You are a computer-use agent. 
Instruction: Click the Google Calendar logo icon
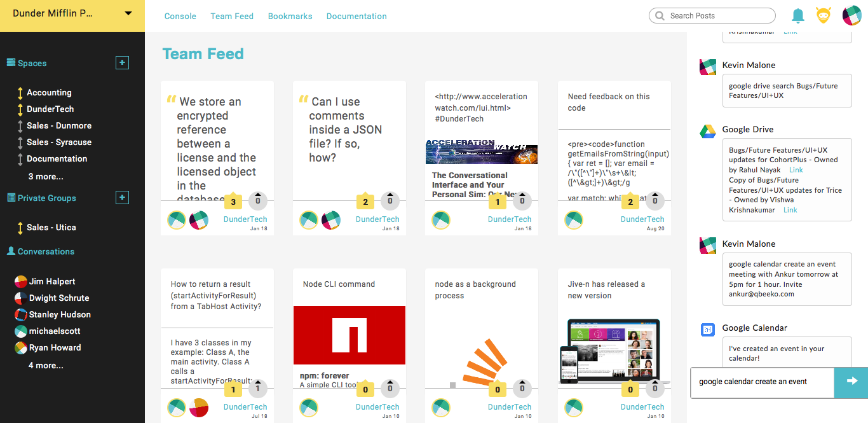[708, 329]
